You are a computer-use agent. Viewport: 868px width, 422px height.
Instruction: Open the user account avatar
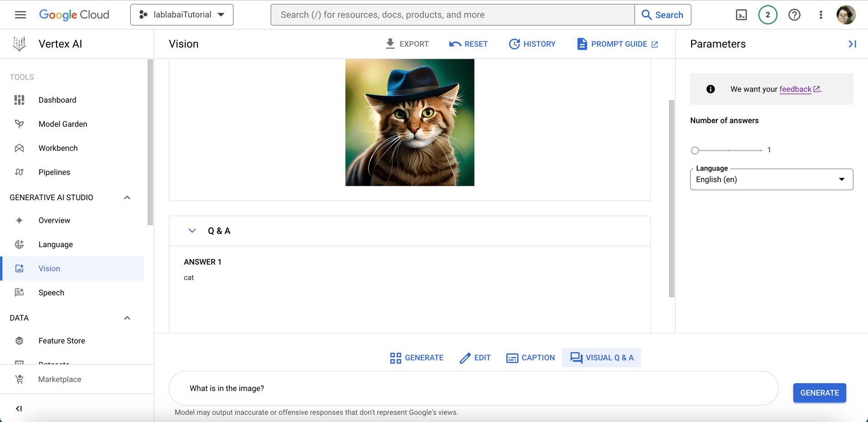(x=846, y=15)
